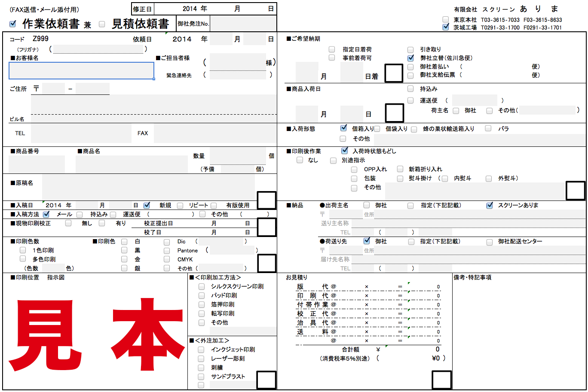588x392 pixels.
Task: Select 無し for 現物印刷校正
Action: pos(68,223)
